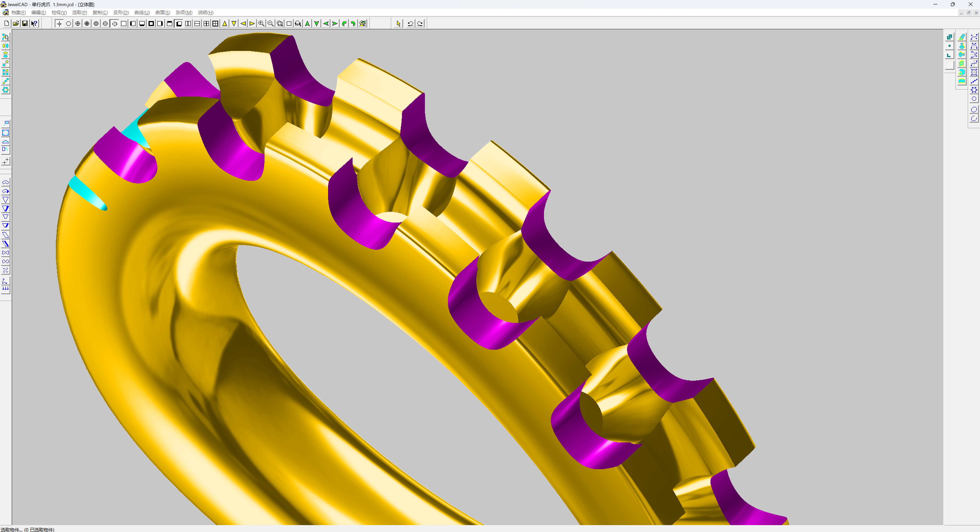Open the 档案(F) file menu

pos(18,13)
